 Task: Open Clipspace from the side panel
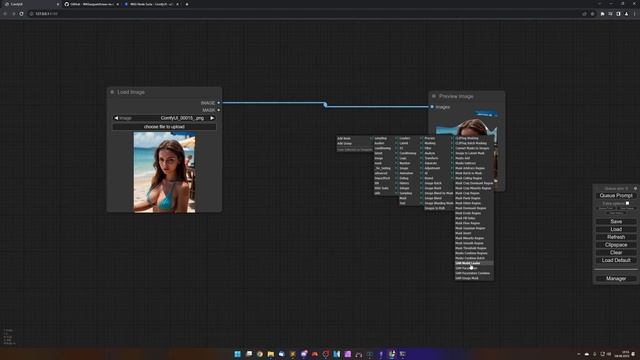coord(616,245)
